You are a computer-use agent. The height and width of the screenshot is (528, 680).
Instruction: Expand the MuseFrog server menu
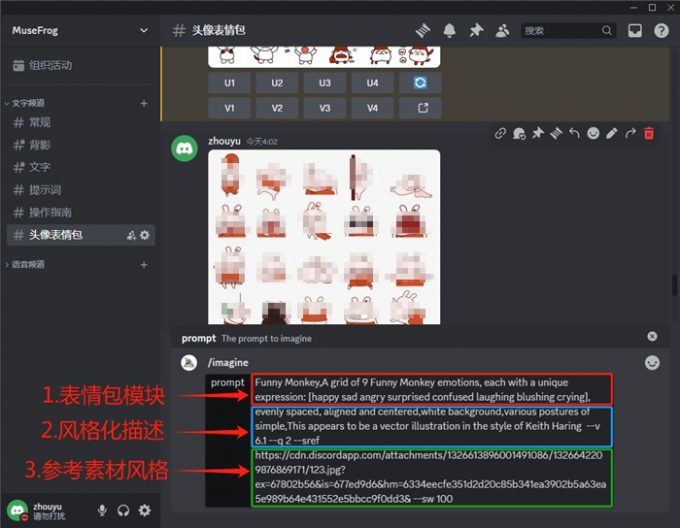click(144, 30)
